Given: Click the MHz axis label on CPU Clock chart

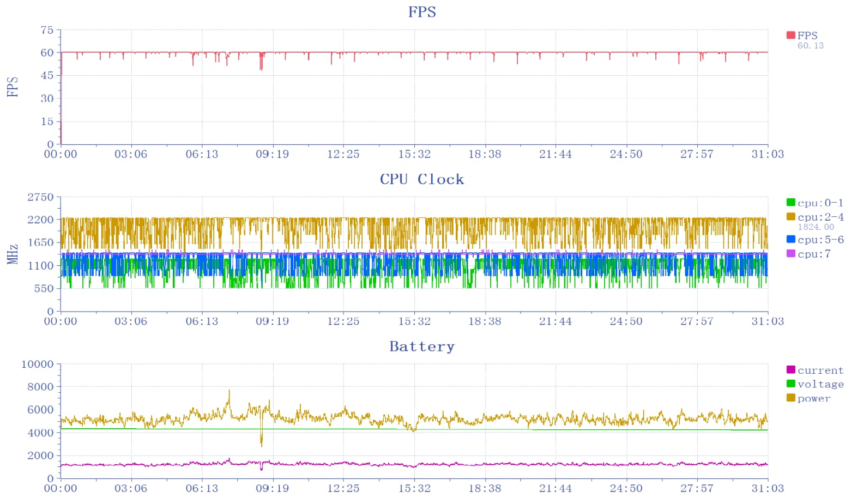Looking at the screenshot, I should click(x=13, y=254).
